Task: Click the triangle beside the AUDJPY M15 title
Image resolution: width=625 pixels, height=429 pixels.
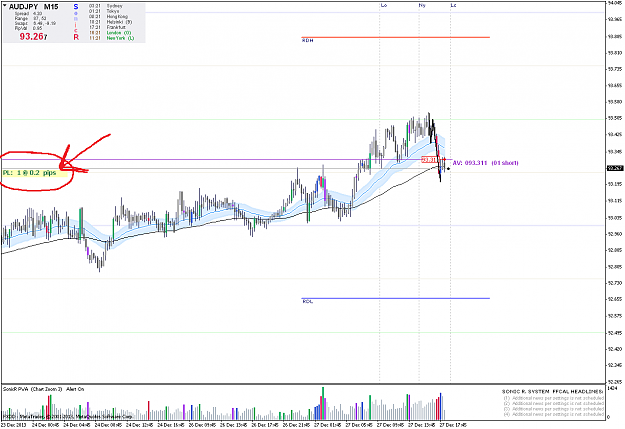Action: click(x=5, y=6)
